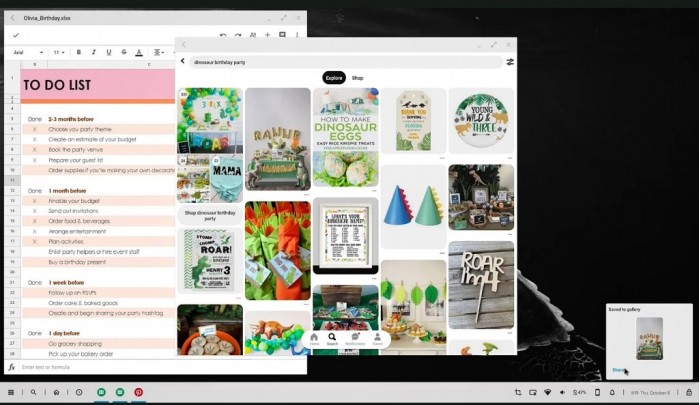Screen dimensions: 700x405
Task: Toggle strikethrough formatting in spreadsheet
Action: pyautogui.click(x=124, y=52)
